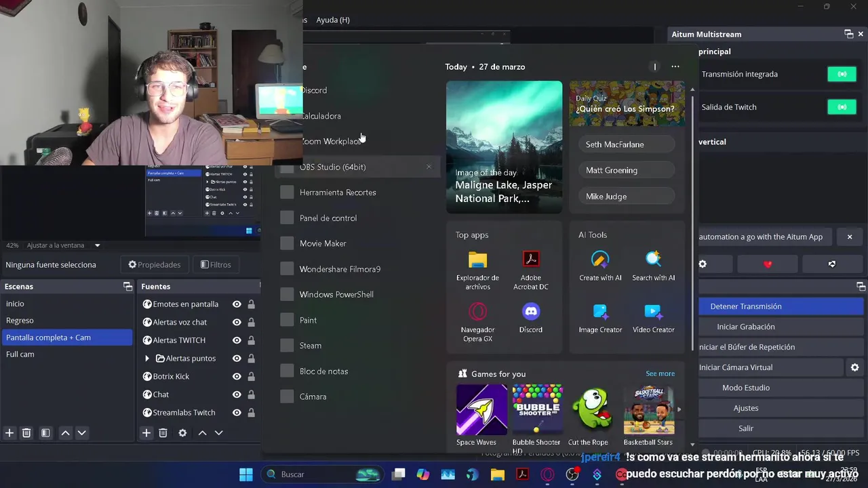Image resolution: width=868 pixels, height=488 pixels.
Task: Move the scene up with the arrow
Action: (x=65, y=432)
